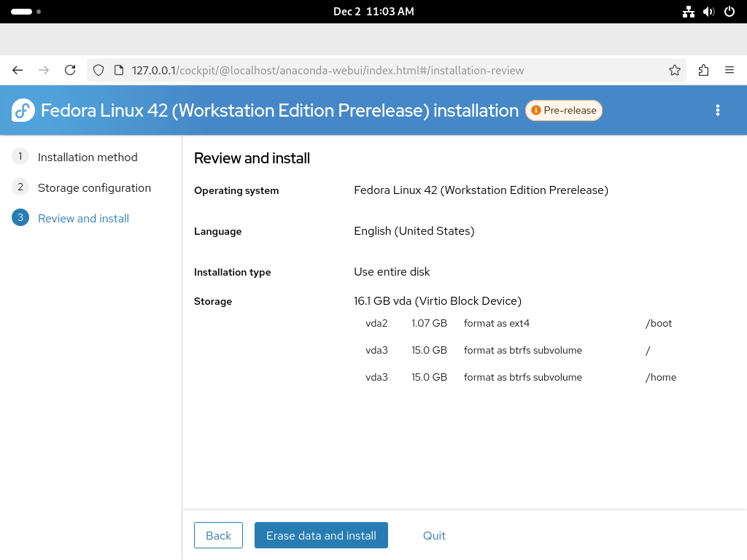This screenshot has width=747, height=560.
Task: Click the Review and install heading
Action: click(252, 158)
